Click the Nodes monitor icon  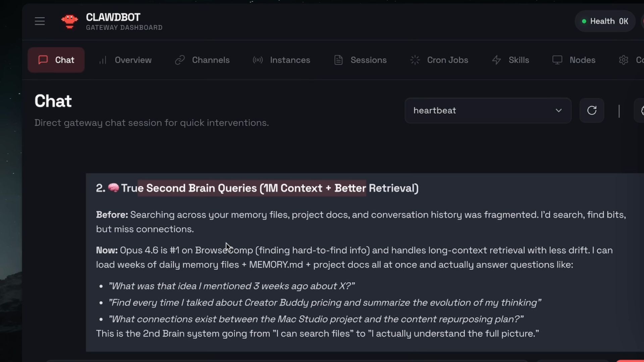click(x=557, y=60)
